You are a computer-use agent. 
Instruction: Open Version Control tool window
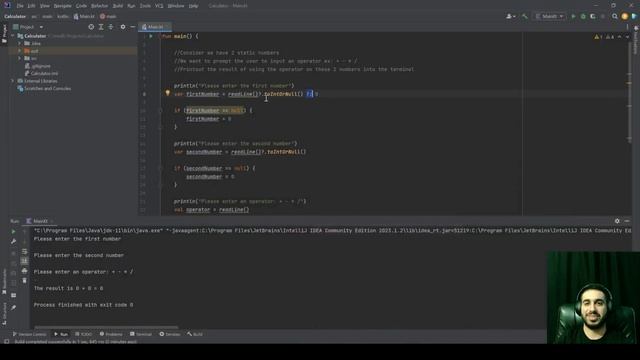click(29, 334)
